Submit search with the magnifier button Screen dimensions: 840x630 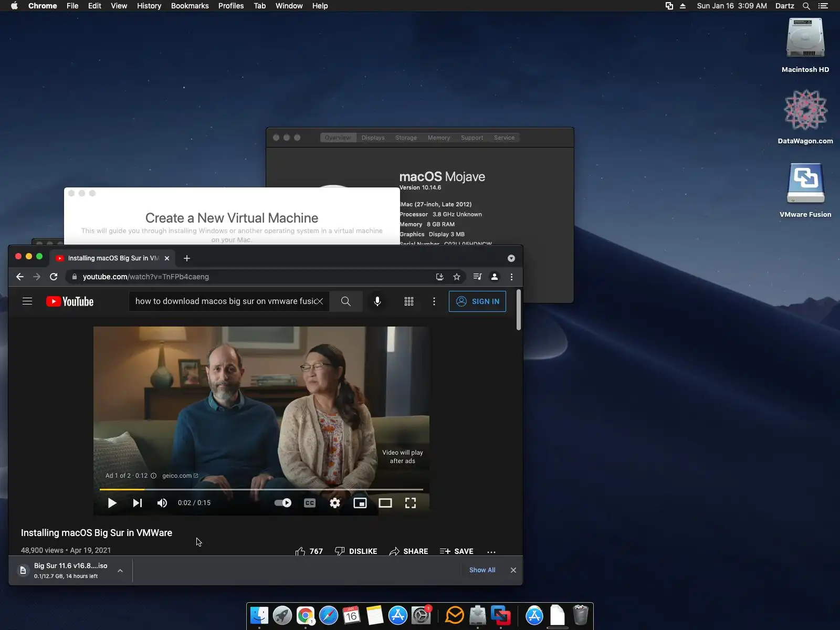[345, 301]
